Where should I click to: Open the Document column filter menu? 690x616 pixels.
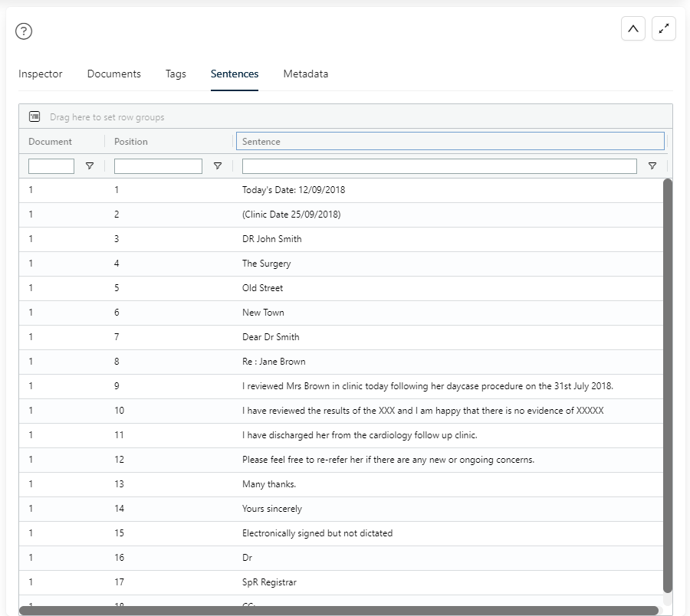point(90,166)
